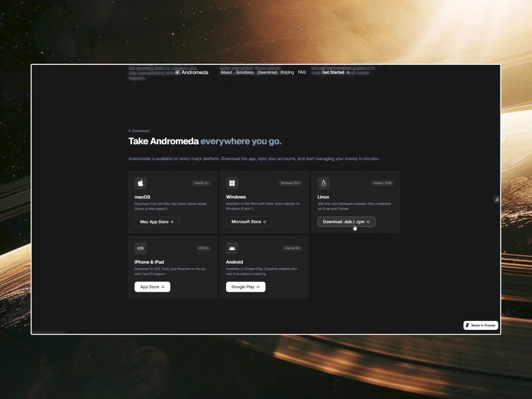
Task: Click the Microsoft Store button
Action: 249,222
